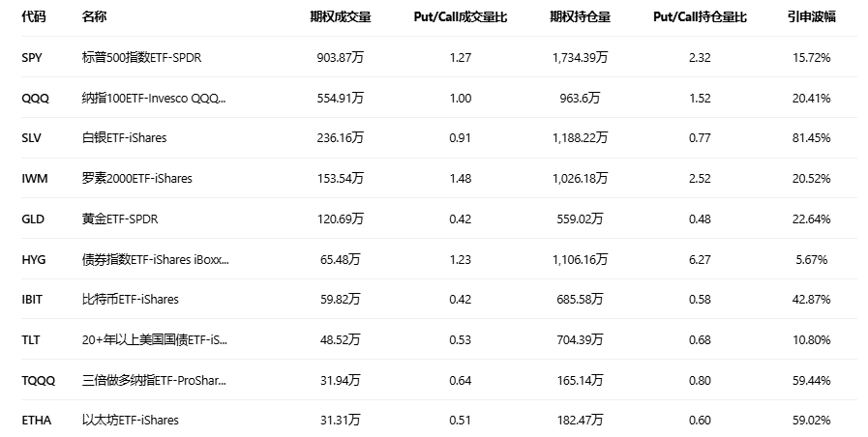
Task: Click the GLD ticker symbol
Action: coord(33,218)
